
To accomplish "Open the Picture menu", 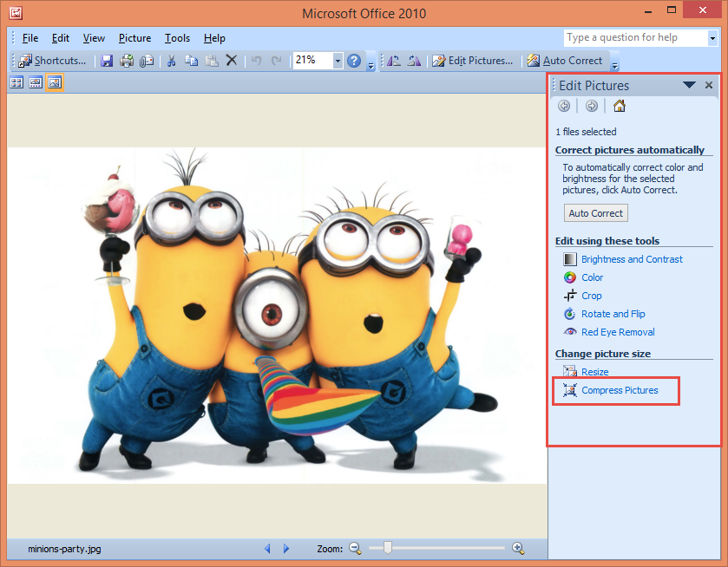I will tap(134, 38).
